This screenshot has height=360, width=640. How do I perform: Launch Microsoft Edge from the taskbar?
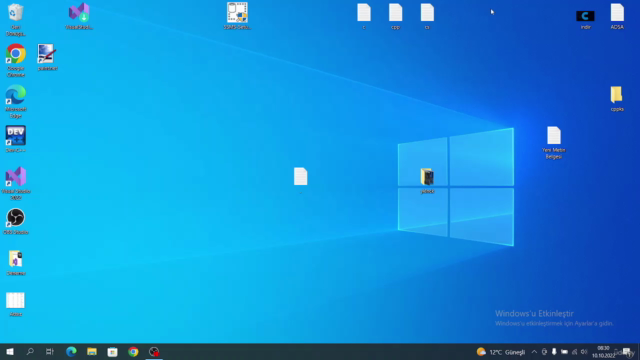coord(71,352)
